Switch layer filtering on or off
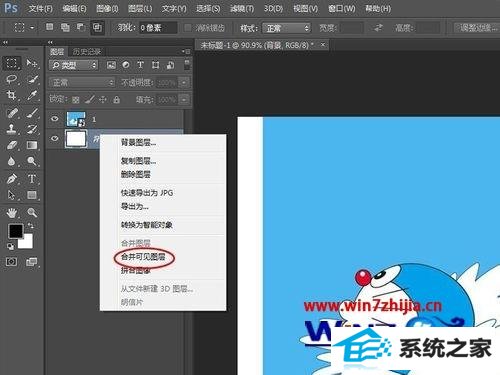The height and width of the screenshot is (375, 500). pyautogui.click(x=187, y=64)
